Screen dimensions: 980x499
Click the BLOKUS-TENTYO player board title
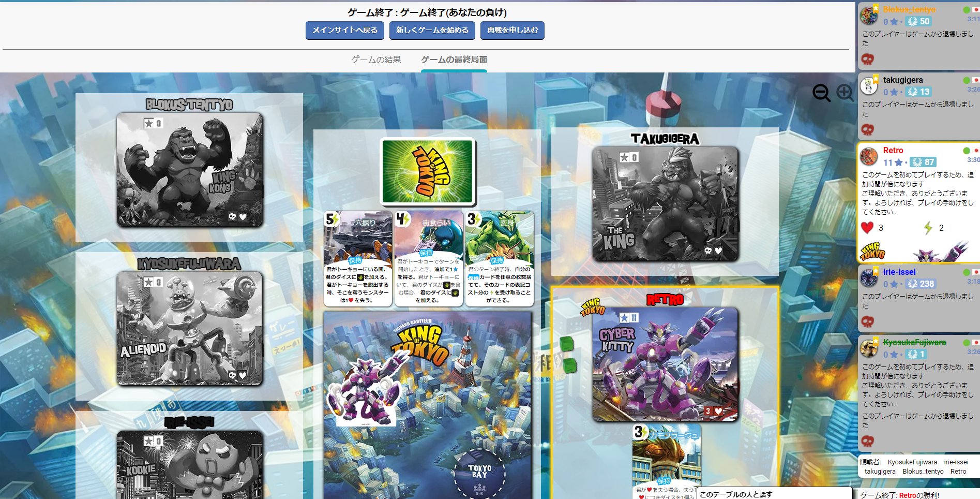[189, 105]
